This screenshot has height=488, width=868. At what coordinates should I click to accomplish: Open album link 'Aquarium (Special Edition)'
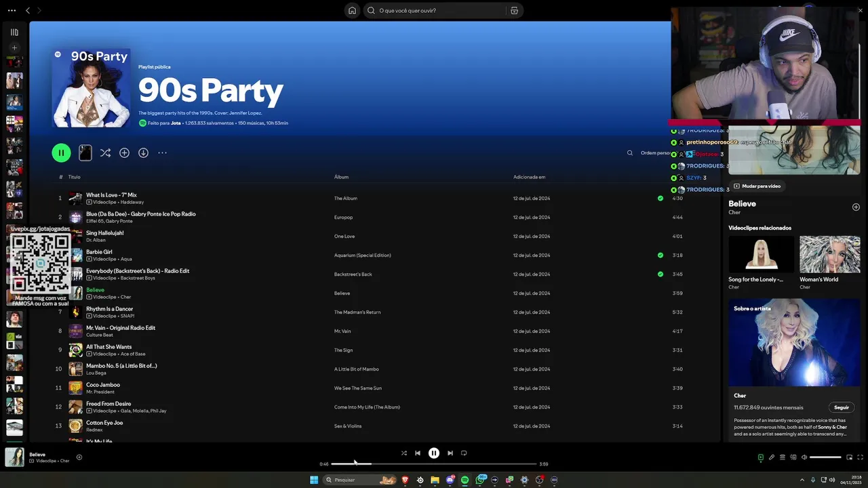pos(362,256)
